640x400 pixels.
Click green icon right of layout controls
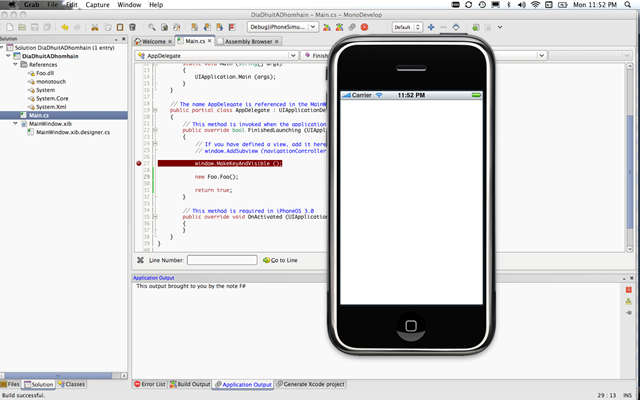pos(476,27)
